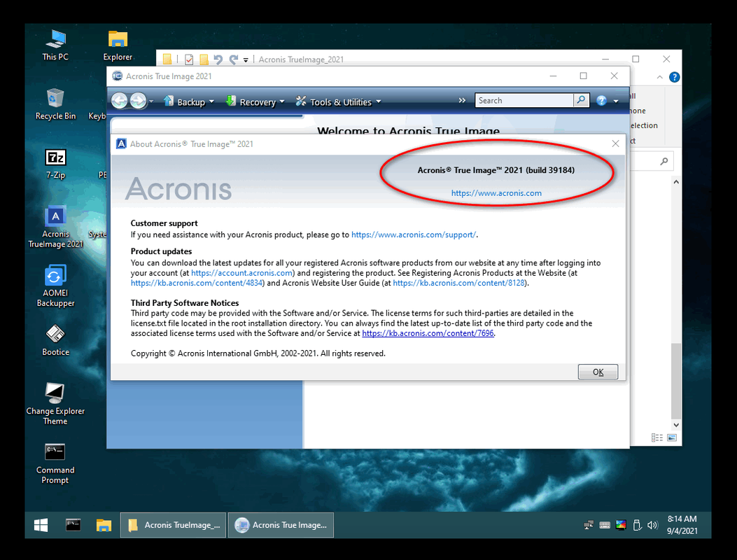737x560 pixels.
Task: Click the USB device tray icon
Action: [x=637, y=525]
